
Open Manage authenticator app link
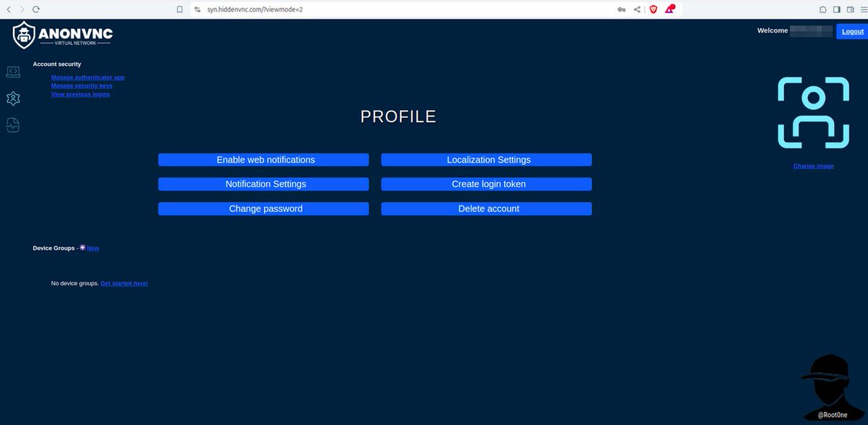[88, 77]
